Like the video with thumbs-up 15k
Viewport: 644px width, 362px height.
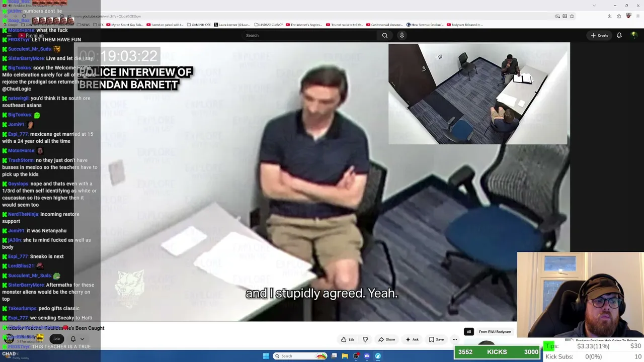pyautogui.click(x=348, y=339)
